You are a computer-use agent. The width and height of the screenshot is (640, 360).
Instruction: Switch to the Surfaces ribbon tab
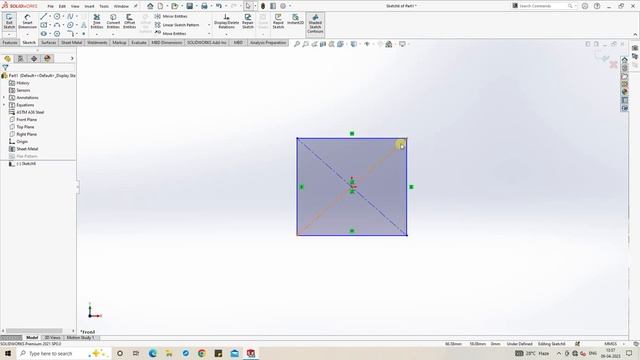49,42
